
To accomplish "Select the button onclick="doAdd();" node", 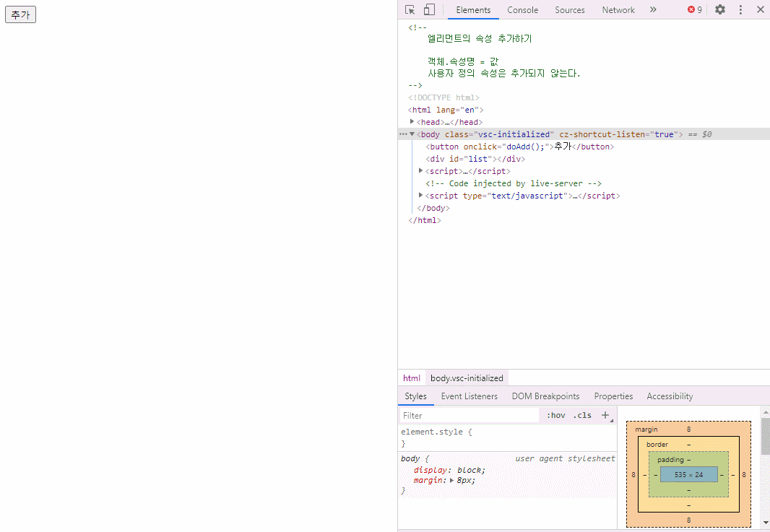I will [x=519, y=147].
